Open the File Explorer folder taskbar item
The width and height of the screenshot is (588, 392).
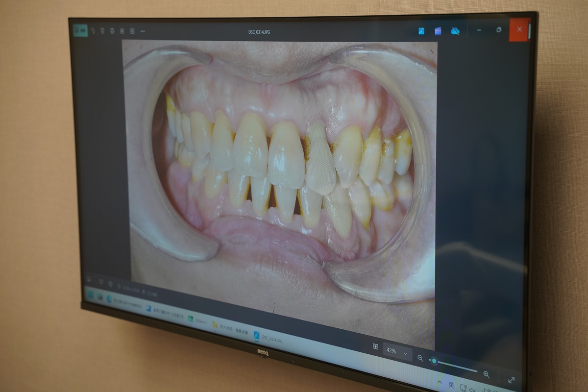tap(231, 329)
